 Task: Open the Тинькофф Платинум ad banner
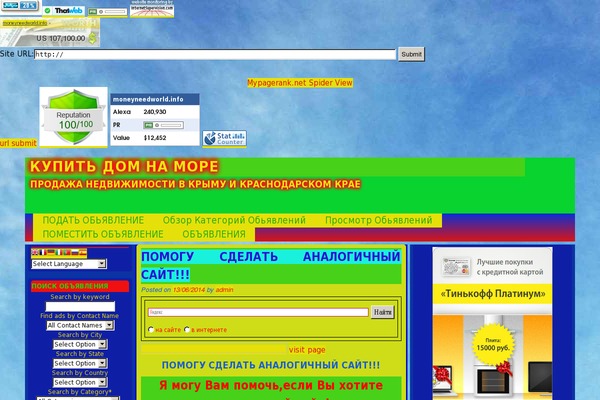(492, 323)
